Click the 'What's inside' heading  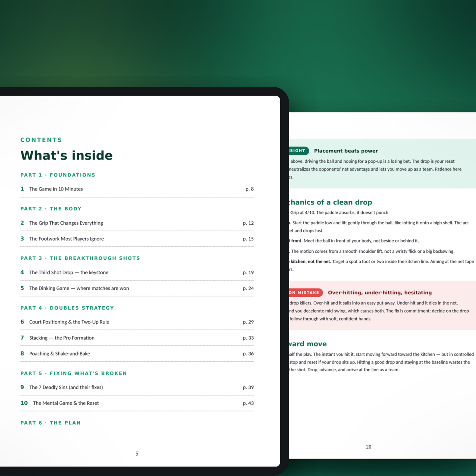point(67,155)
